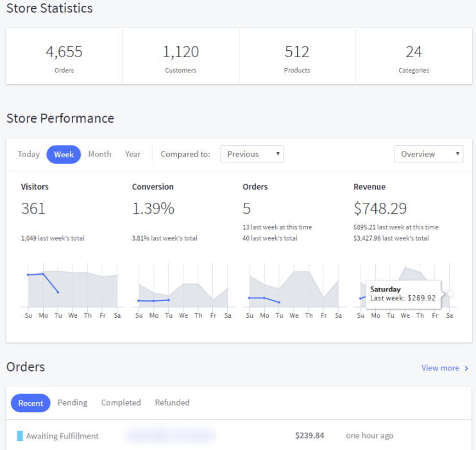Click the Conversion value 1.39%
Screen dimensions: 476x450
[153, 209]
